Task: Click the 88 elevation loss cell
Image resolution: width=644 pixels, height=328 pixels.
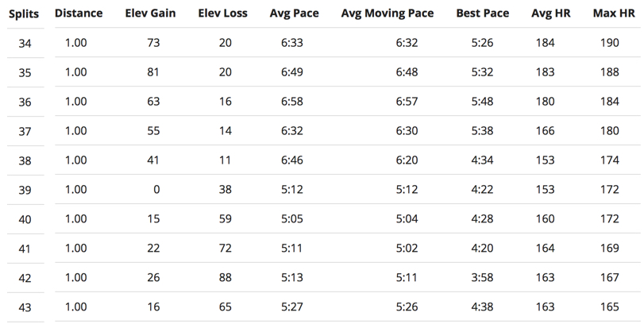Action: click(x=226, y=277)
